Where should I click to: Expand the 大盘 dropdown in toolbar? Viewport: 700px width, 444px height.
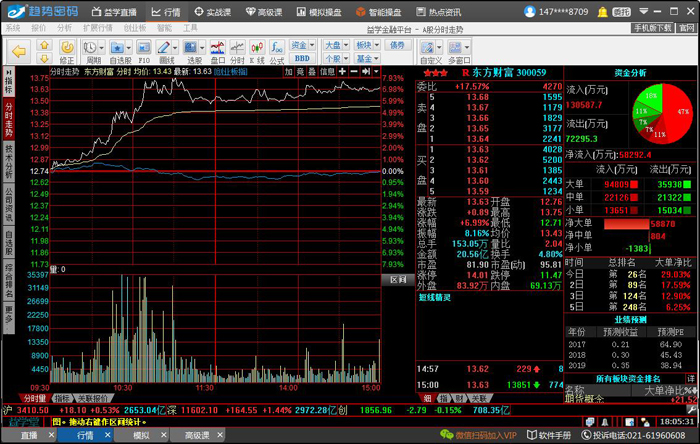334,46
